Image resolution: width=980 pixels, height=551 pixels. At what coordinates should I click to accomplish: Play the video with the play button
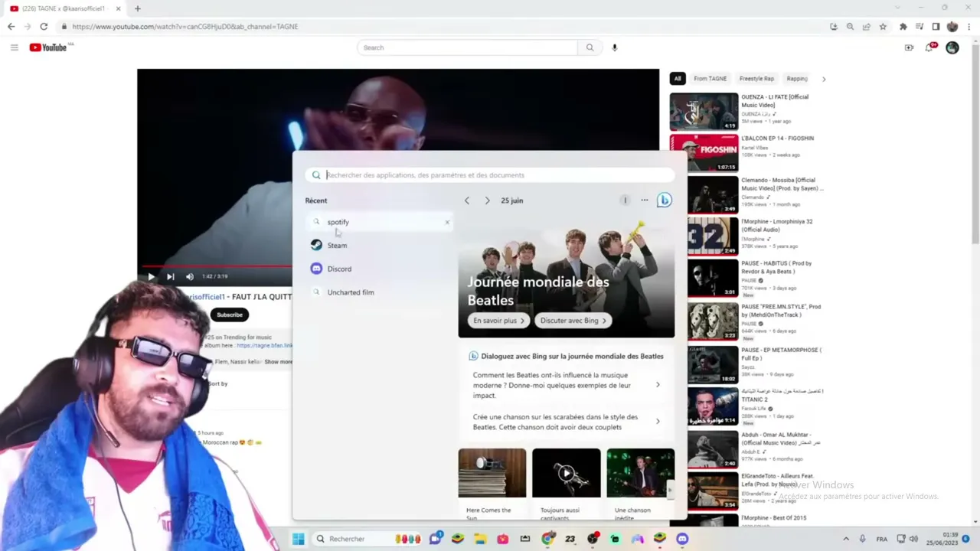[151, 276]
